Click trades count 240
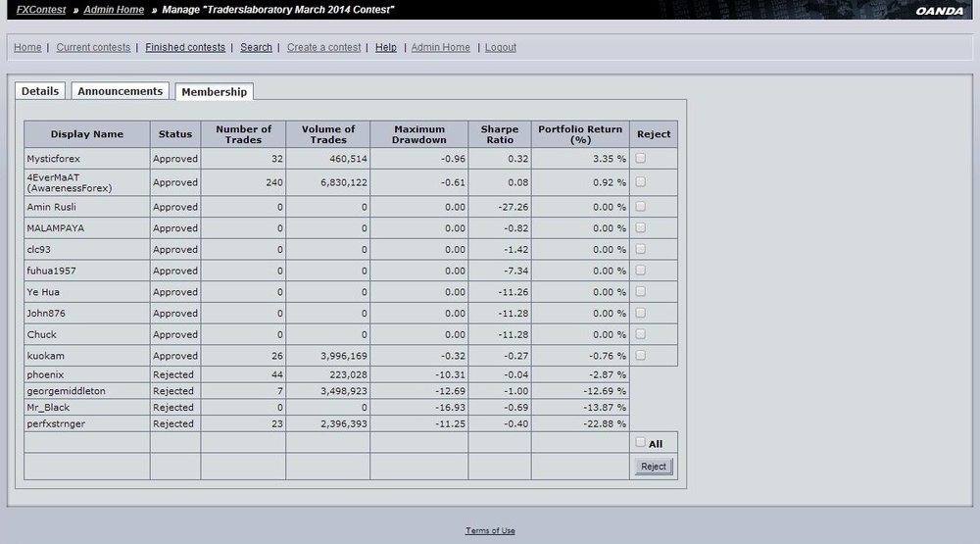 coord(273,182)
